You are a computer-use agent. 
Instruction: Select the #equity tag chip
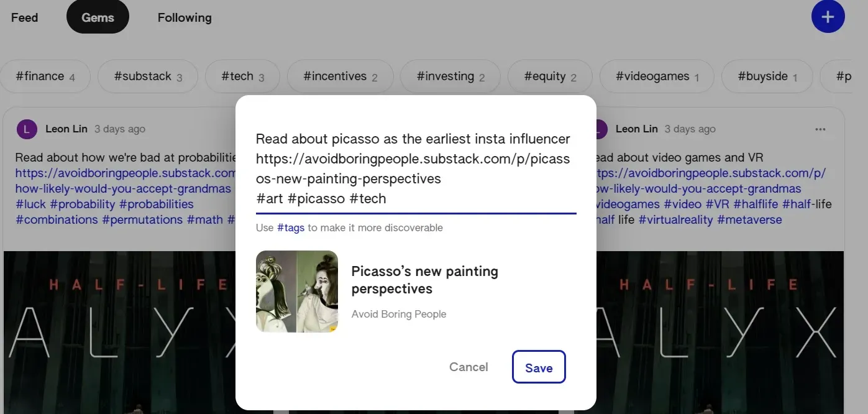pos(550,76)
